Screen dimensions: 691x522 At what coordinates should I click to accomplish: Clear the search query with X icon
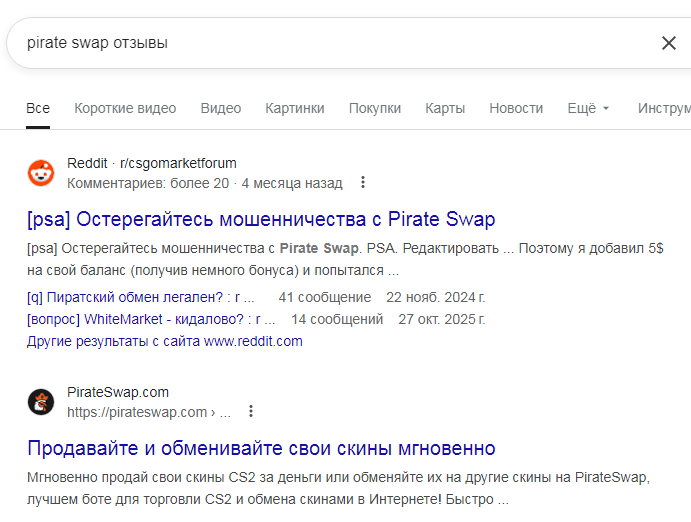[x=669, y=43]
